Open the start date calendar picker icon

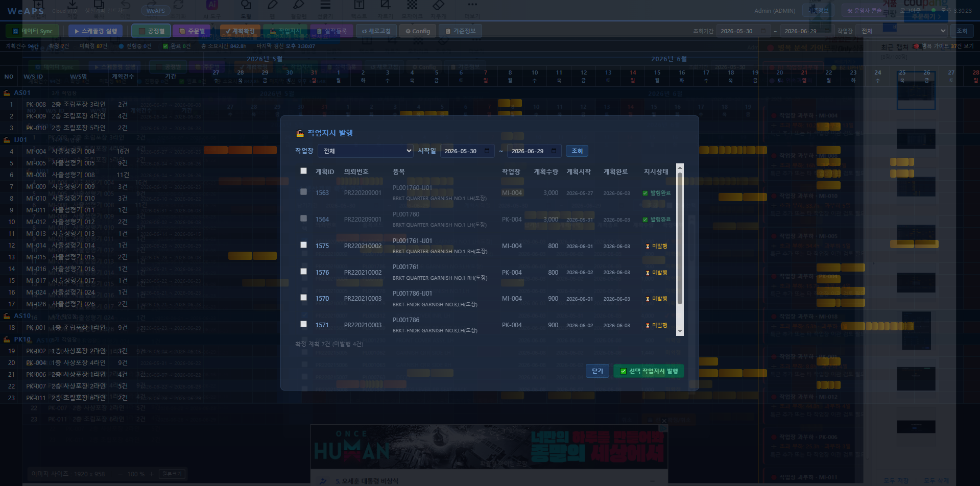[x=487, y=151]
